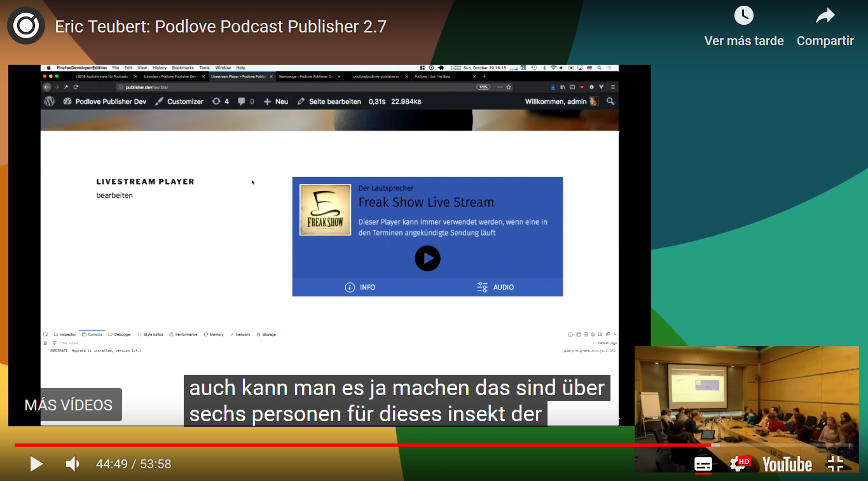
Task: Click the updates icon showing 4
Action: (x=220, y=101)
